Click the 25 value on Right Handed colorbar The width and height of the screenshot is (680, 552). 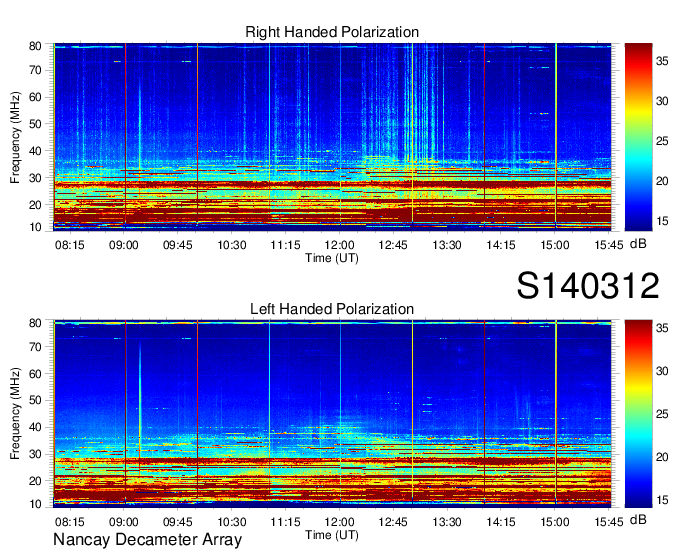(x=662, y=141)
